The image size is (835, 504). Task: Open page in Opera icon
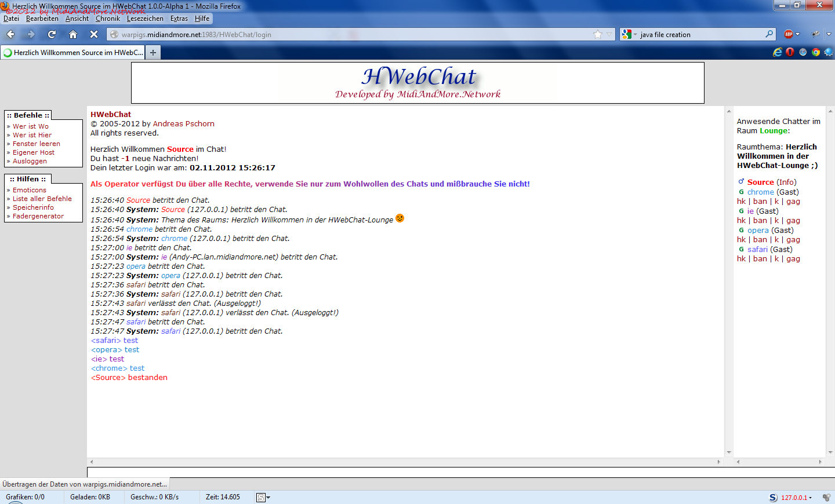790,52
